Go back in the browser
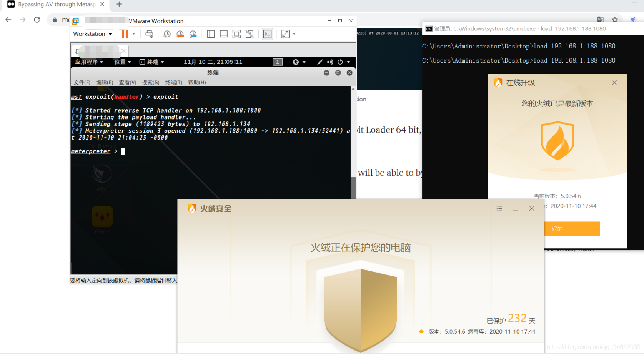This screenshot has height=354, width=644. pos(8,20)
